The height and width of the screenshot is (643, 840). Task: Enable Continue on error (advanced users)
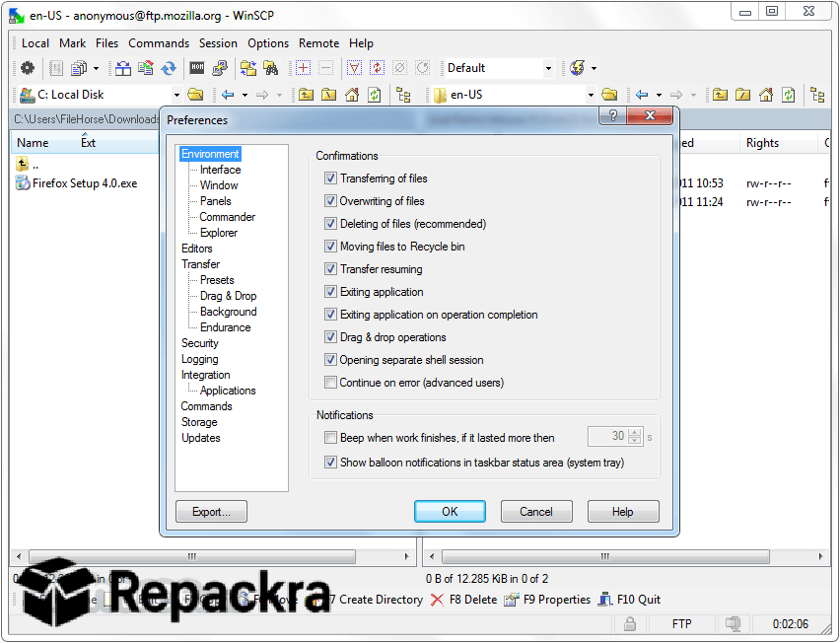[330, 383]
